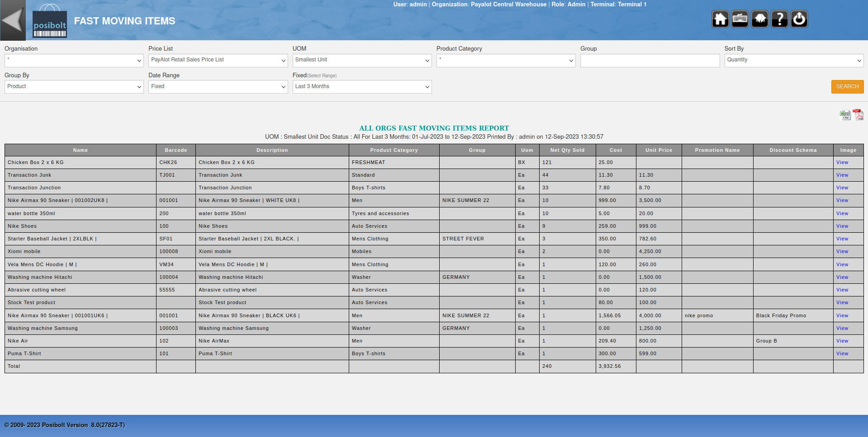Open the Home screen icon
868x437 pixels.
[720, 19]
